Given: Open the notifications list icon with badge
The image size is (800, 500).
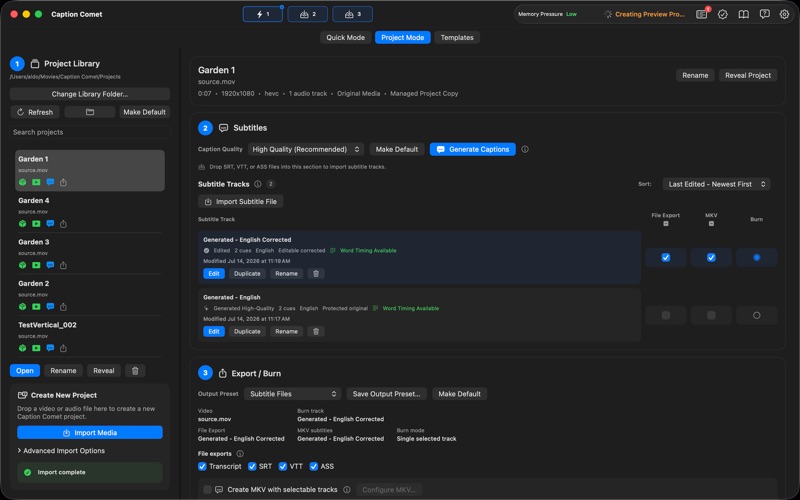Looking at the screenshot, I should [x=702, y=14].
